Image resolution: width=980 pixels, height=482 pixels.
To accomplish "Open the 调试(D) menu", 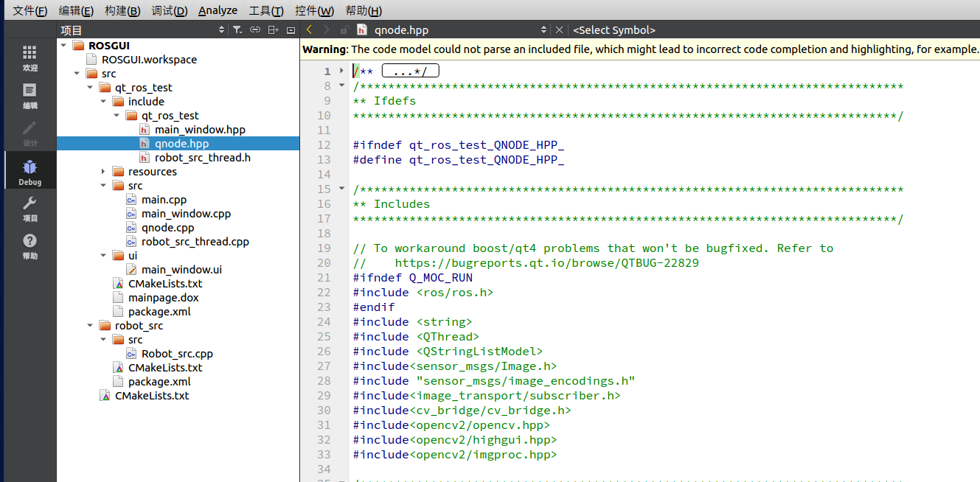I will click(170, 10).
